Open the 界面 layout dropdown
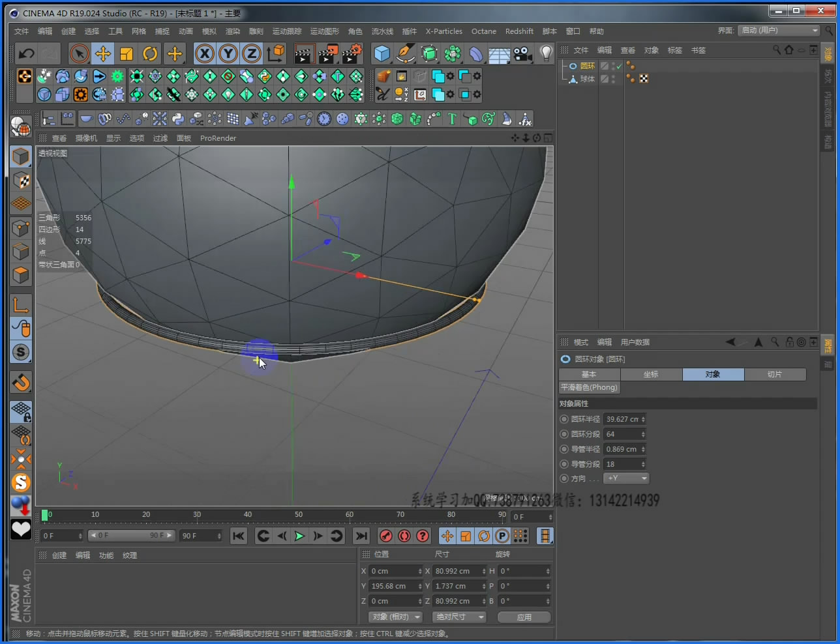Image resolution: width=840 pixels, height=644 pixels. [x=779, y=31]
